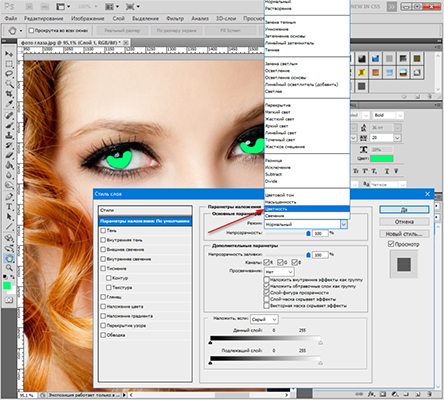Select the Eyedropper tool
The image size is (444, 400).
tap(9, 104)
